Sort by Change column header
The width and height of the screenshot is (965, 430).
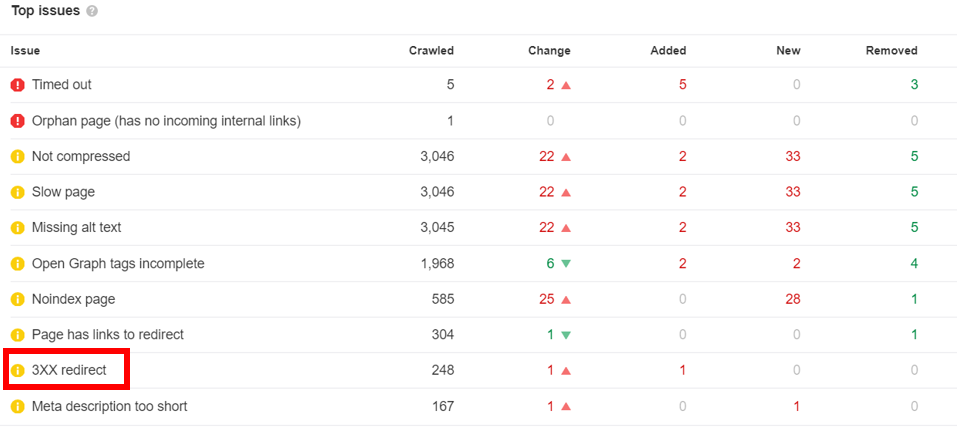[549, 51]
